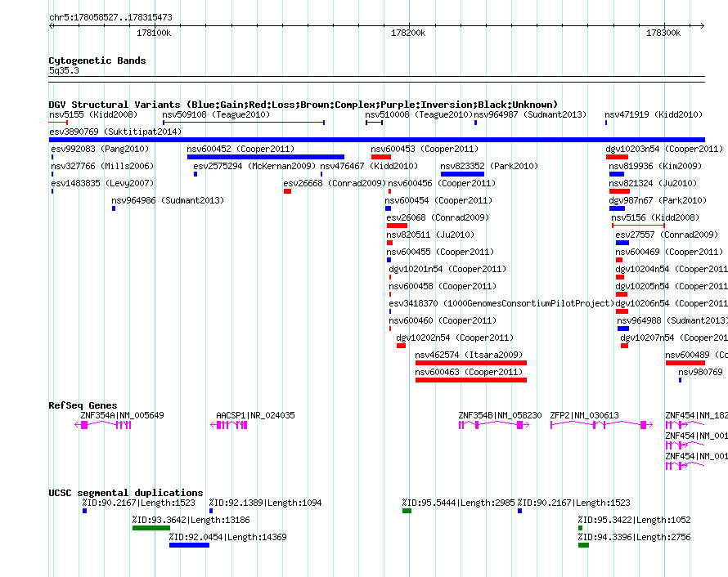Select the ZFP2|NM_030613 gene label
Image resolution: width=728 pixels, height=577 pixels.
[584, 415]
